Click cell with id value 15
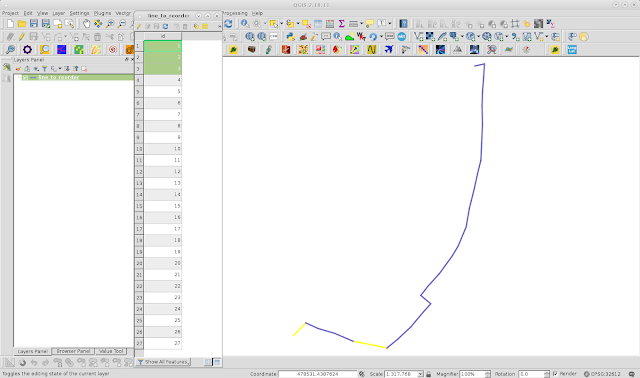Viewport: 640px width, 378px height. tap(162, 206)
